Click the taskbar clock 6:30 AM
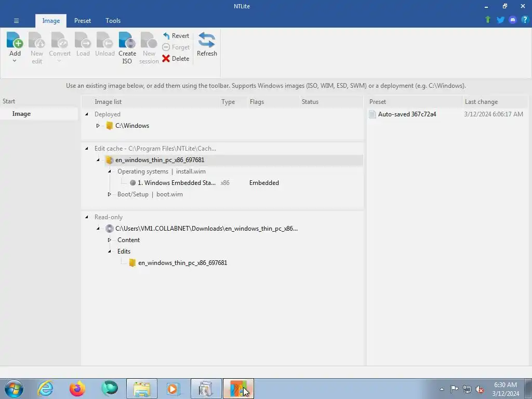Image resolution: width=532 pixels, height=399 pixels. click(x=505, y=385)
